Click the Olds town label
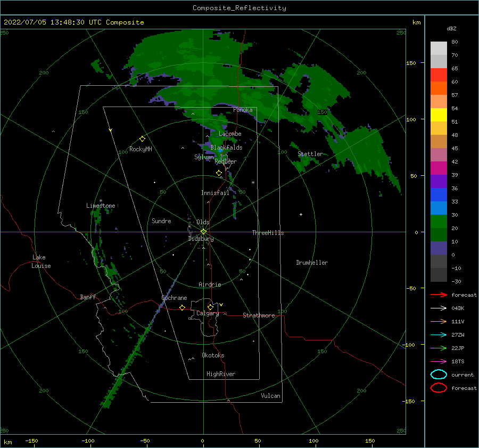Screen dimensions: 479x448 (203, 222)
